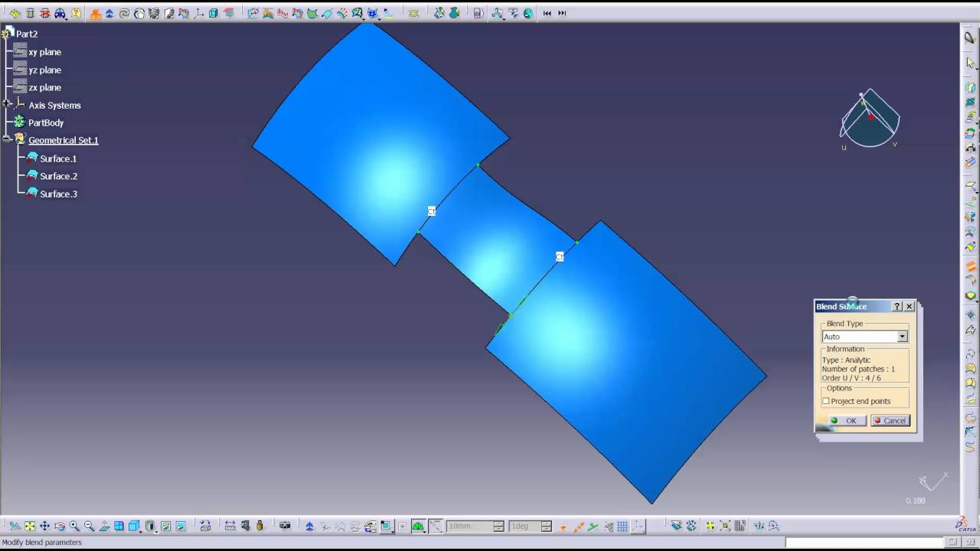Select the zx plane tree item
980x551 pixels.
tap(44, 87)
